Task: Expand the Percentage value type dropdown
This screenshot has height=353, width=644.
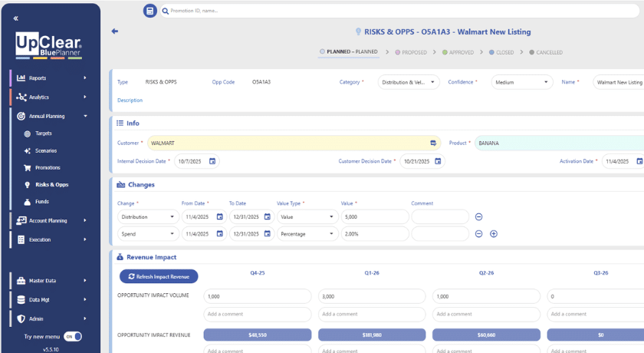Action: (306, 233)
